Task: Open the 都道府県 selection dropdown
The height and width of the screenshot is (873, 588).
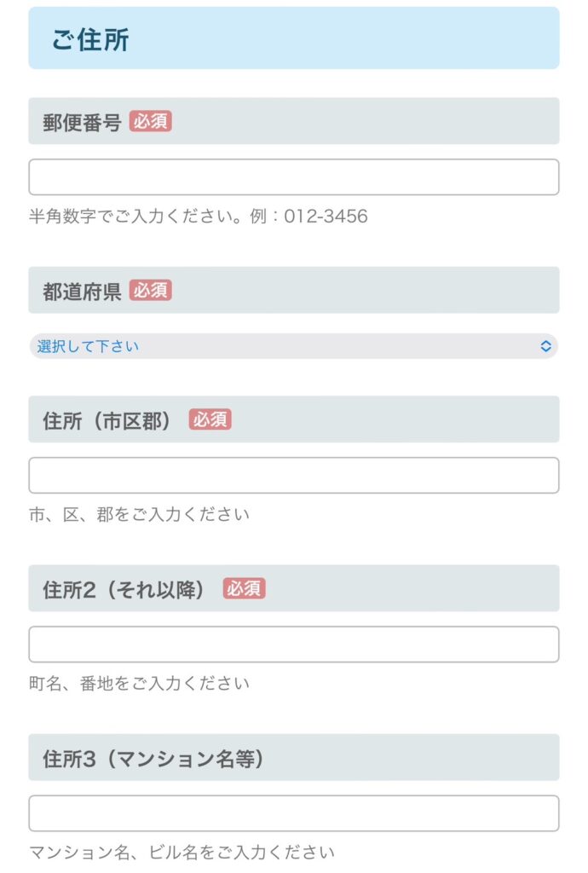Action: click(x=294, y=347)
